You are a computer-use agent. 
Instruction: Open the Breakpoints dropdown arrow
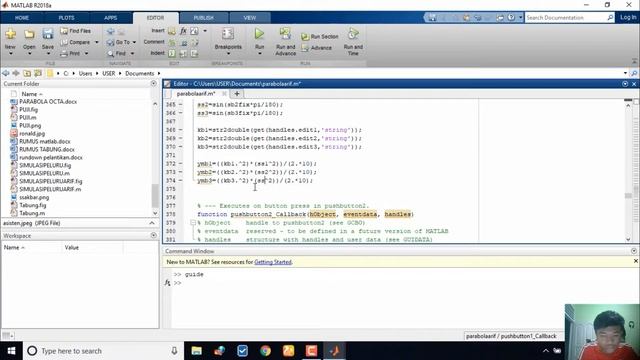point(228,53)
